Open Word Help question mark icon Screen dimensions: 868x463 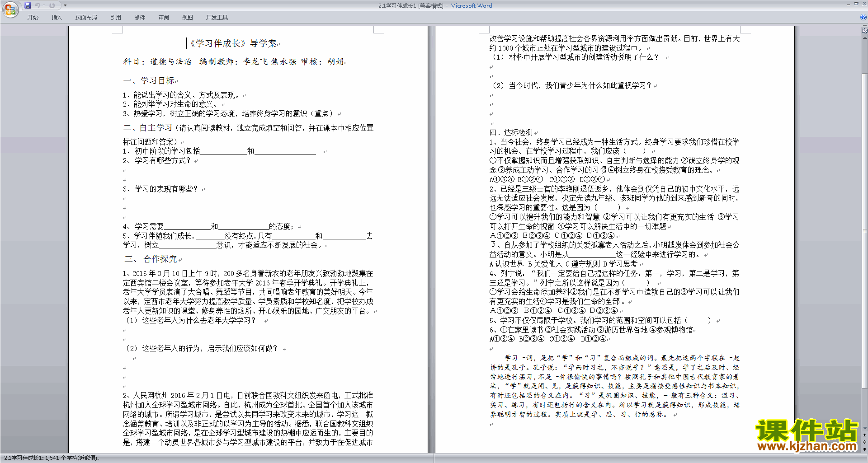(863, 18)
